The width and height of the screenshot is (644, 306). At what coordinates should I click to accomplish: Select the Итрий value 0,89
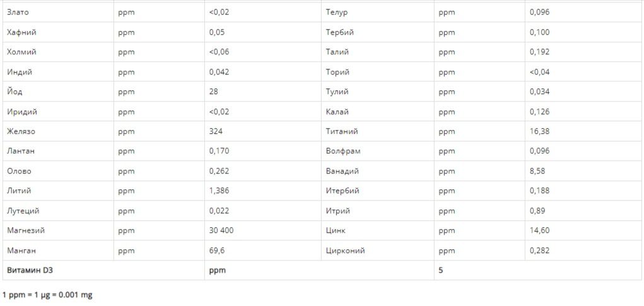(537, 211)
